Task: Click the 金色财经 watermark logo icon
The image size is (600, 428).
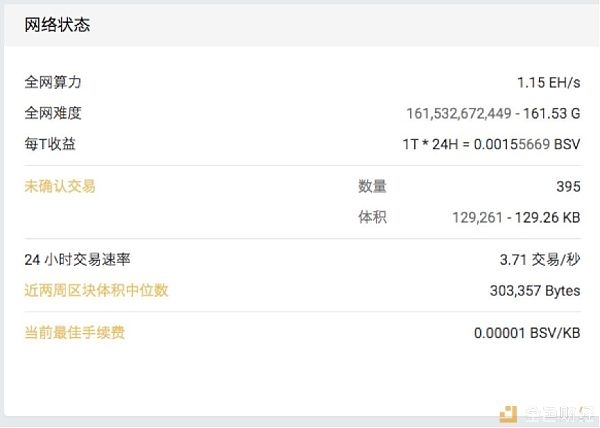Action: (x=508, y=415)
